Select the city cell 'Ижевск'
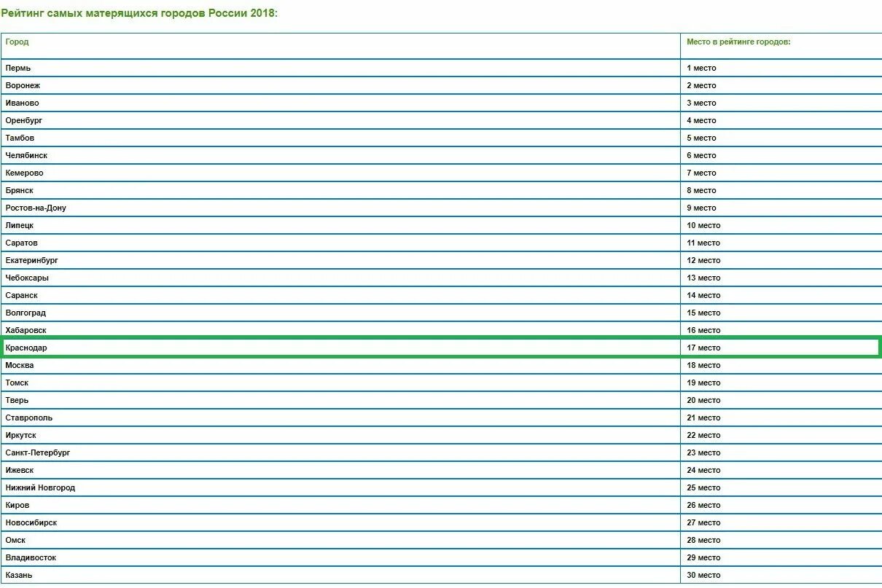Screen dimensions: 882x588 click(340, 470)
